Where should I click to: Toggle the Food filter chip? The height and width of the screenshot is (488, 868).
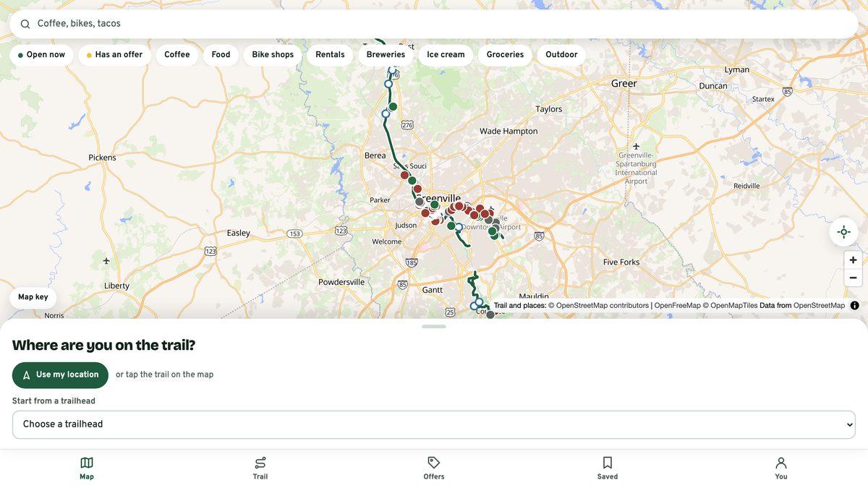coord(221,55)
